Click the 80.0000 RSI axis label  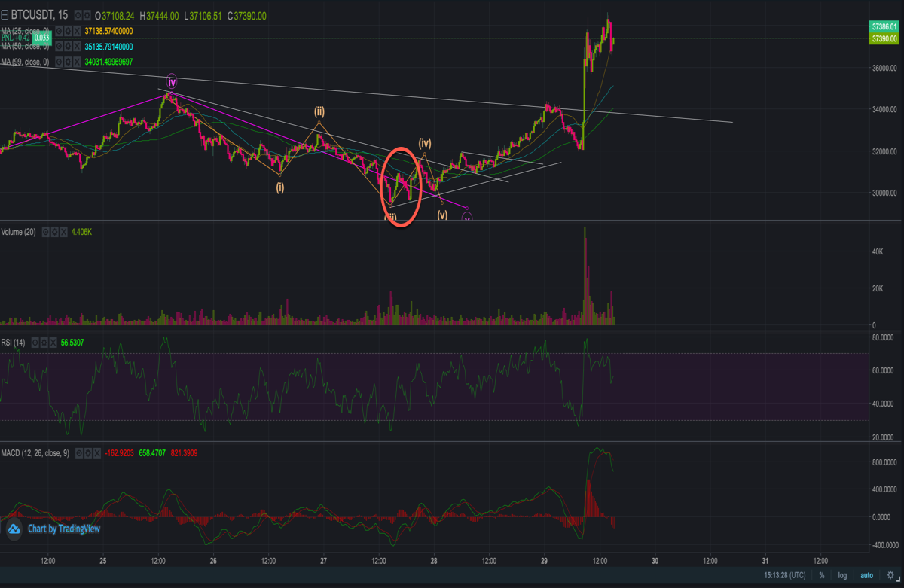(x=882, y=337)
